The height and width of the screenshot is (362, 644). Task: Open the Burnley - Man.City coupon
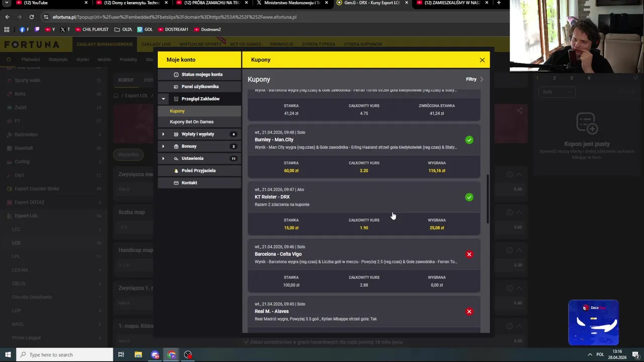click(x=364, y=151)
